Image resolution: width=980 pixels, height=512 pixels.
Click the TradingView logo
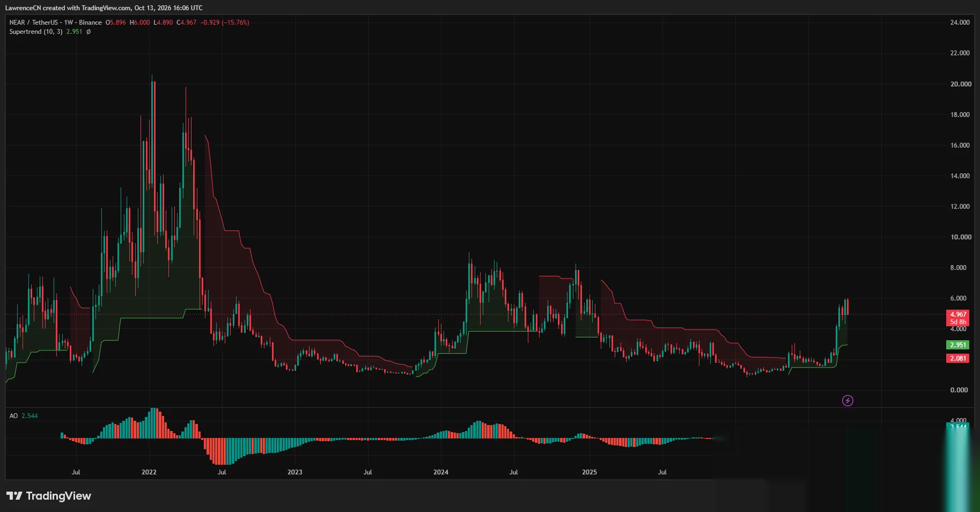point(49,496)
